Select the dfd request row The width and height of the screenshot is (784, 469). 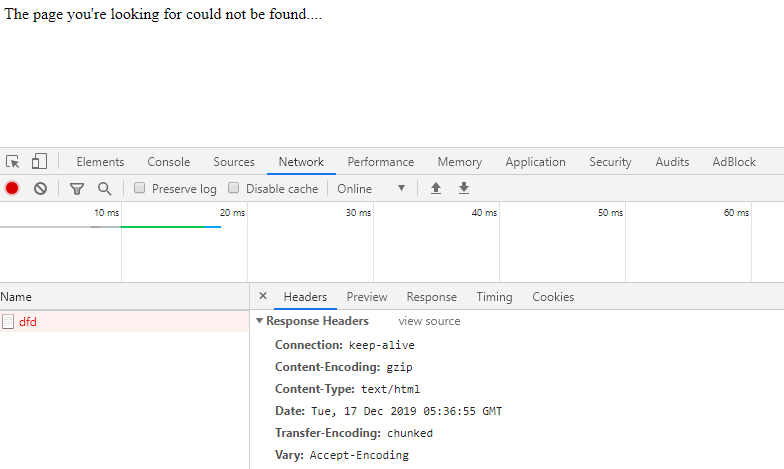pyautogui.click(x=124, y=322)
